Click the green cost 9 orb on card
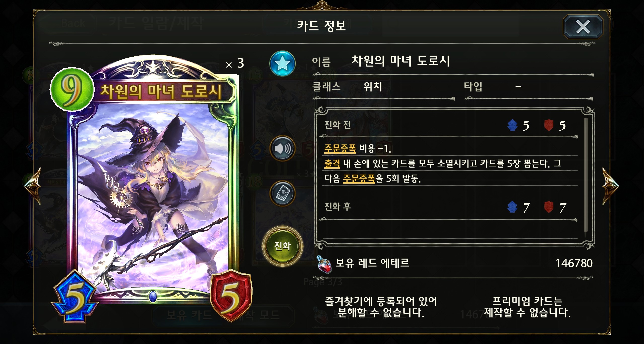 pyautogui.click(x=71, y=89)
